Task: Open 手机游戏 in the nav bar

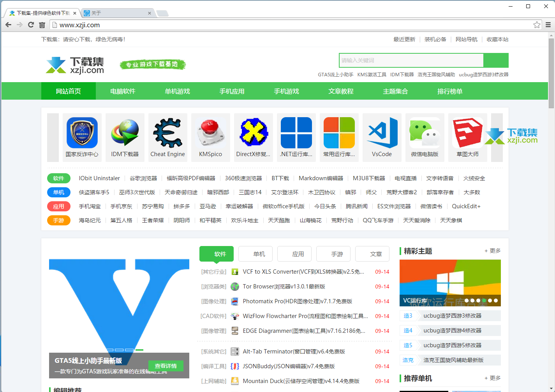Action: 287,91
